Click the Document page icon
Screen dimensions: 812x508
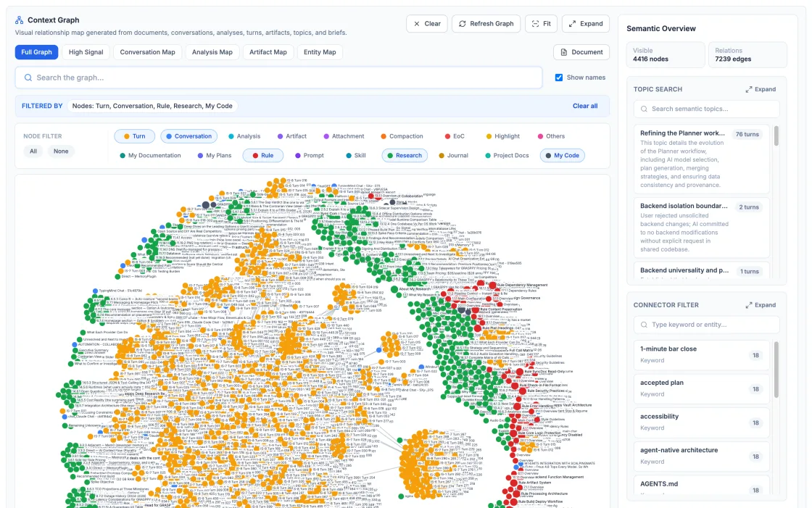(564, 52)
